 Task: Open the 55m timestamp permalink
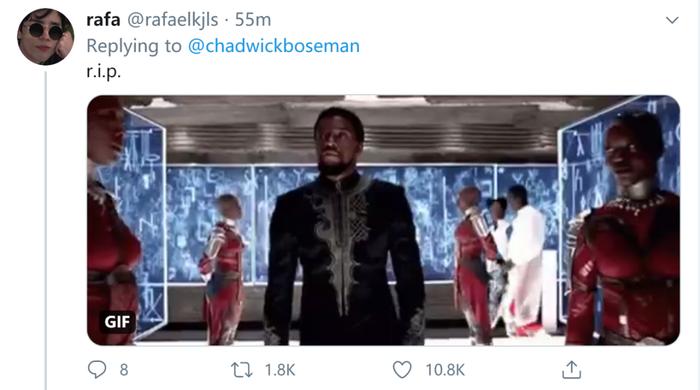coord(253,20)
